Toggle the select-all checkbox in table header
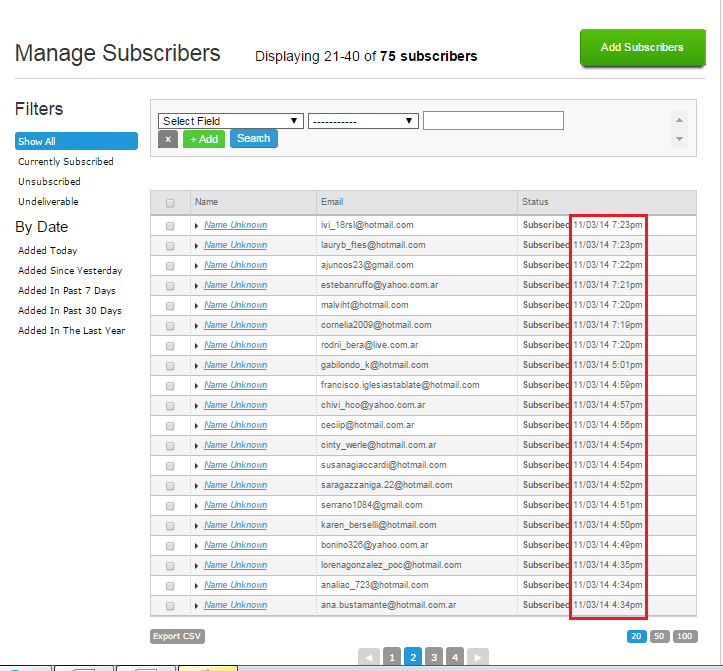723x671 pixels. [170, 203]
